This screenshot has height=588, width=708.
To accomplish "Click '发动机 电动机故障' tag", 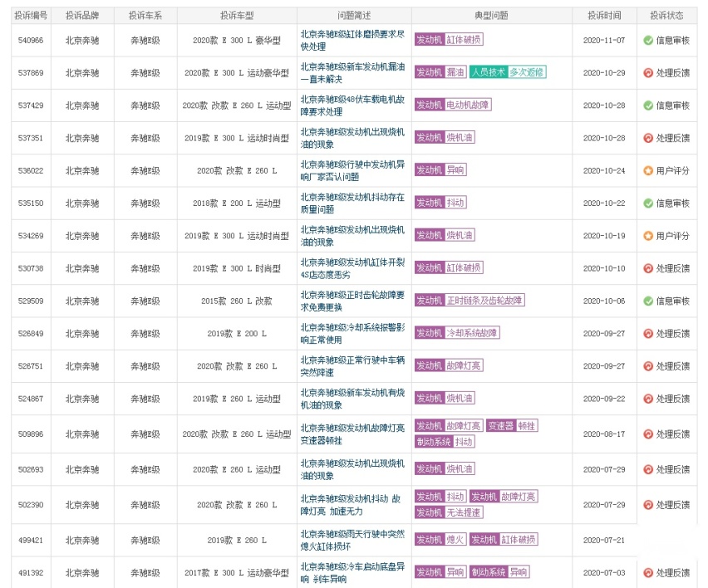I will click(x=453, y=105).
